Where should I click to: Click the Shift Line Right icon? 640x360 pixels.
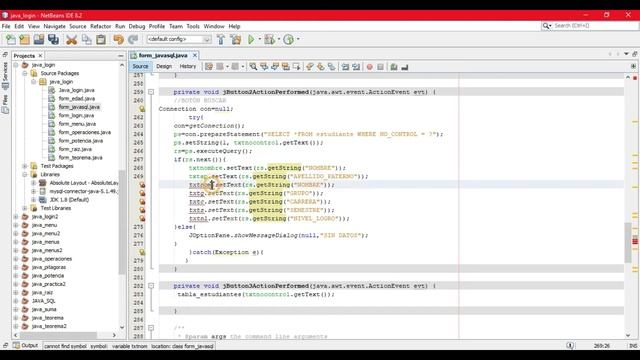[356, 67]
